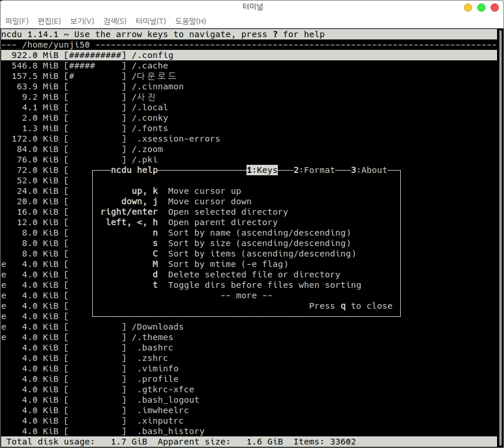This screenshot has height=448, width=504.
Task: Select the 1:Keys help tab
Action: (x=262, y=170)
